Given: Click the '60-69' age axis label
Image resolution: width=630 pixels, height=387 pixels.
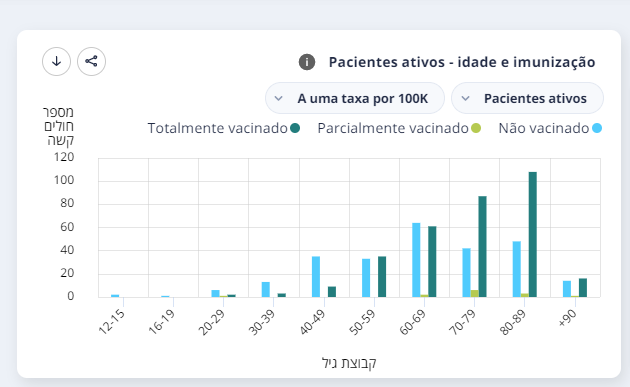Looking at the screenshot, I should (412, 322).
